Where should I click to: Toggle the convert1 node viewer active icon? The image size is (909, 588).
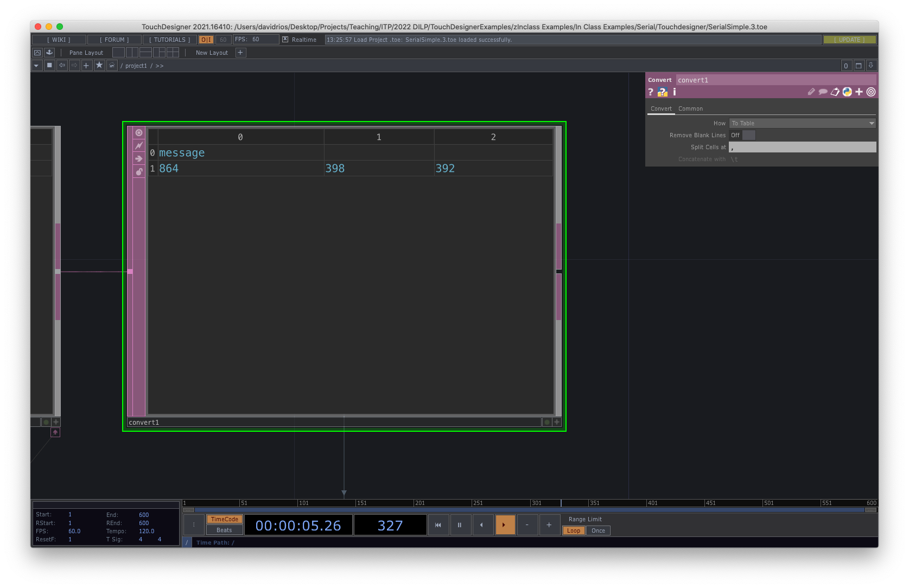tap(139, 132)
